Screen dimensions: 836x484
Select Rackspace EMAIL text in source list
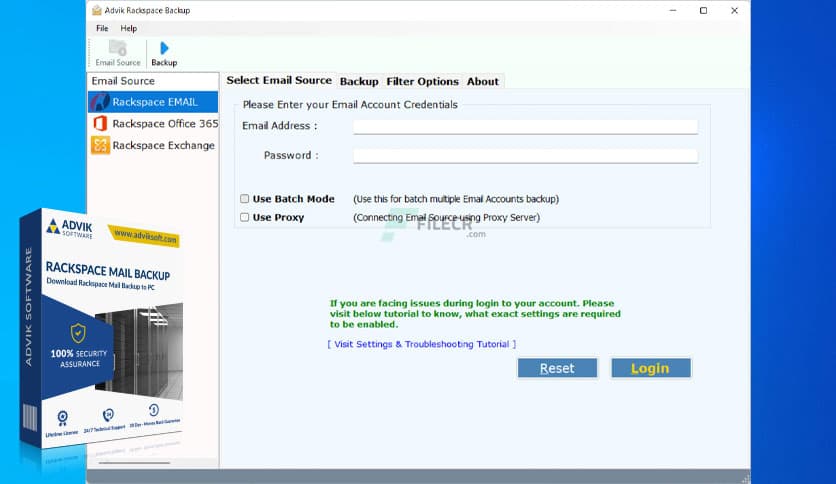click(155, 102)
